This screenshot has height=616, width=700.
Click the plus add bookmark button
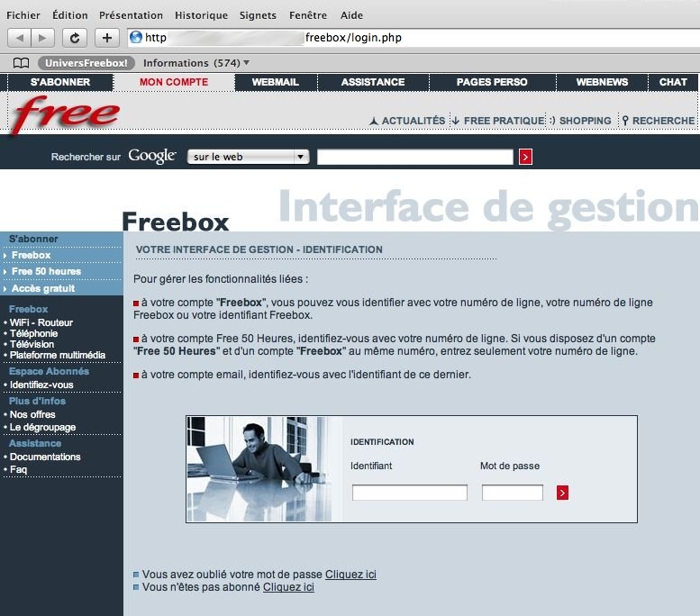(107, 38)
